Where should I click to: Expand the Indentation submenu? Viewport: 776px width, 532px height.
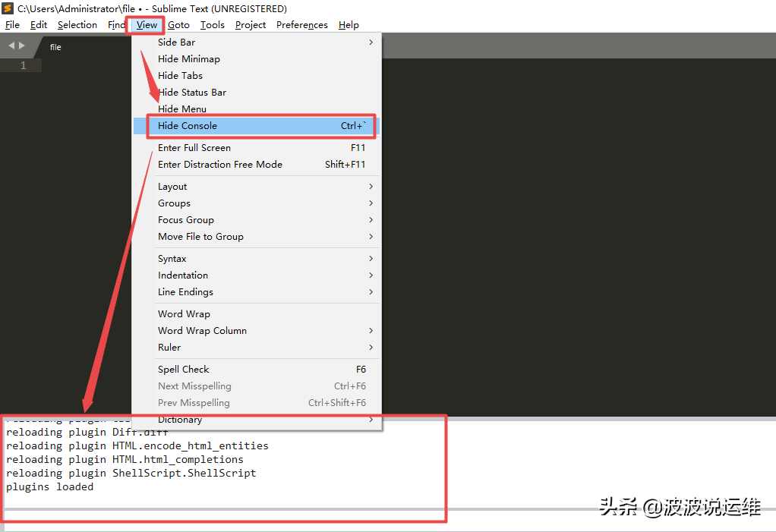(257, 275)
